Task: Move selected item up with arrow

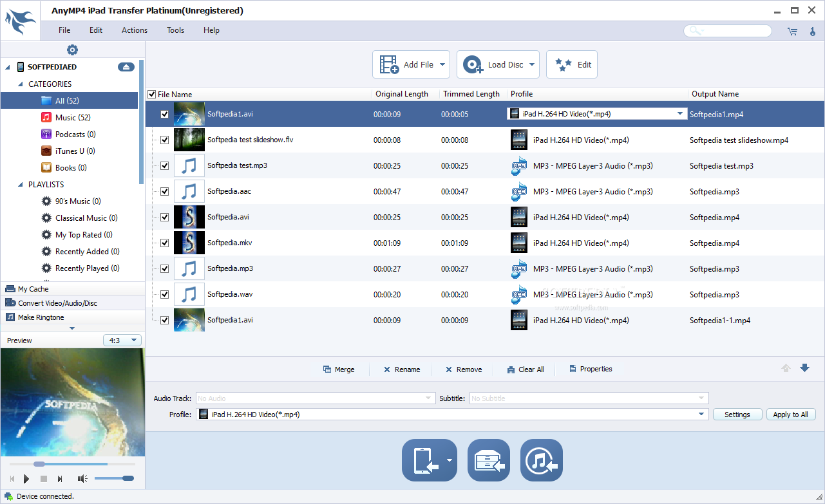Action: pos(786,368)
